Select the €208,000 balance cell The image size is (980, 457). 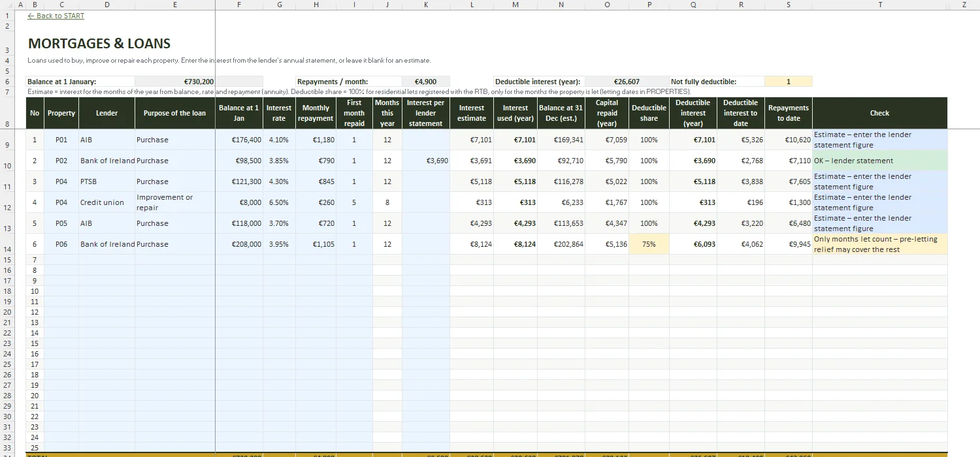click(x=239, y=244)
